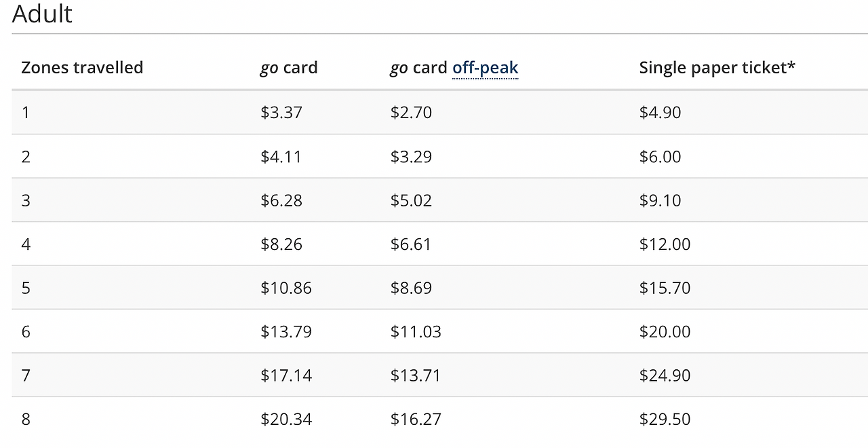Select the $12.00 paper ticket price
Image resolution: width=868 pixels, height=448 pixels.
[665, 244]
